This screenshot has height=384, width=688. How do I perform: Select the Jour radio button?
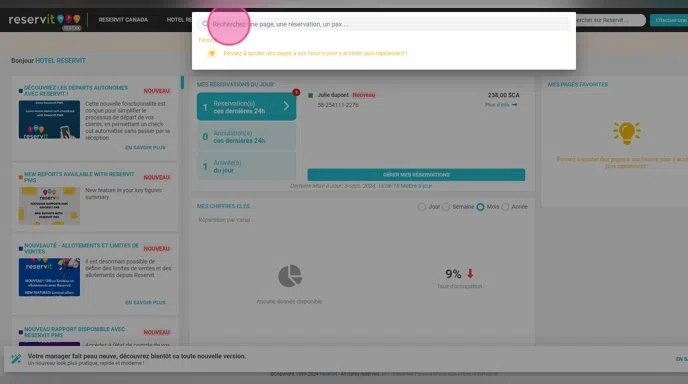coord(422,207)
